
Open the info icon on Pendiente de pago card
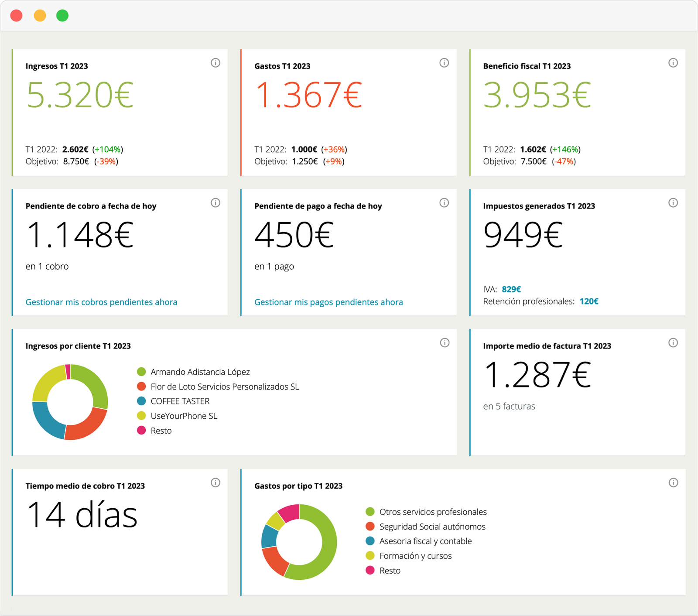444,202
